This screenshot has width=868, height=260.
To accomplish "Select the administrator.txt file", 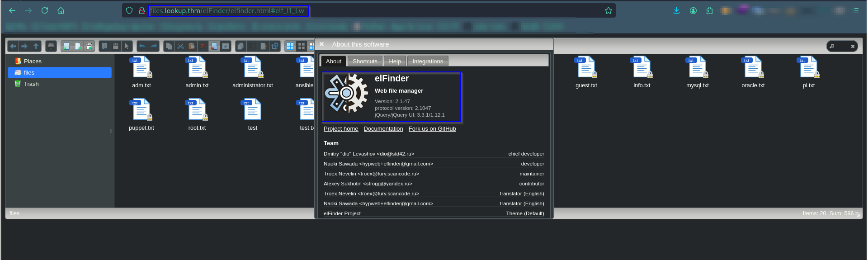I will [x=253, y=72].
